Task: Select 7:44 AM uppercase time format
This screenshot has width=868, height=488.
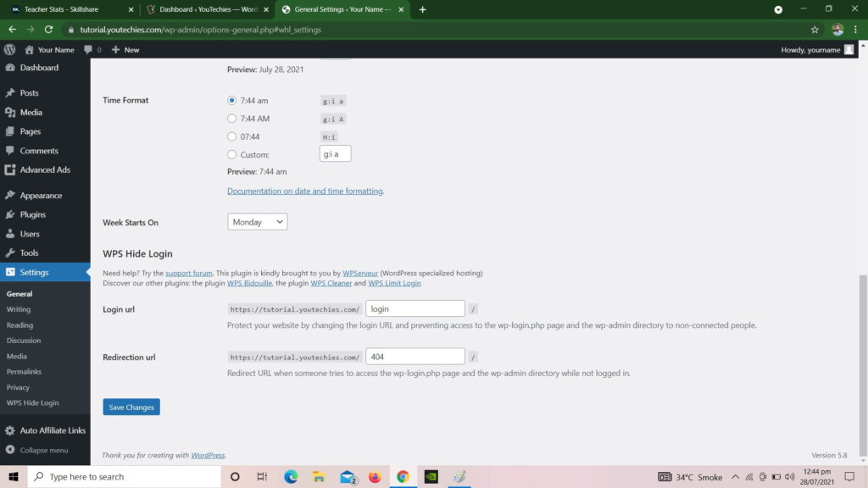Action: (231, 119)
